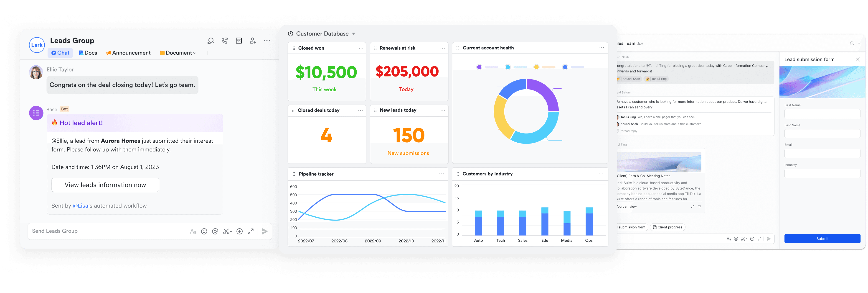Click the search icon in Leads Group header
The image size is (868, 293).
(211, 41)
